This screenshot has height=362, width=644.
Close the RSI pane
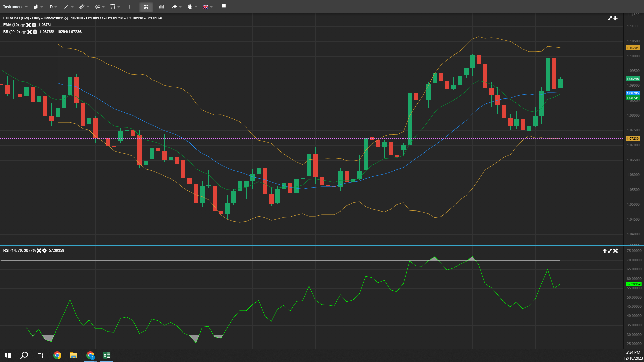click(x=615, y=251)
